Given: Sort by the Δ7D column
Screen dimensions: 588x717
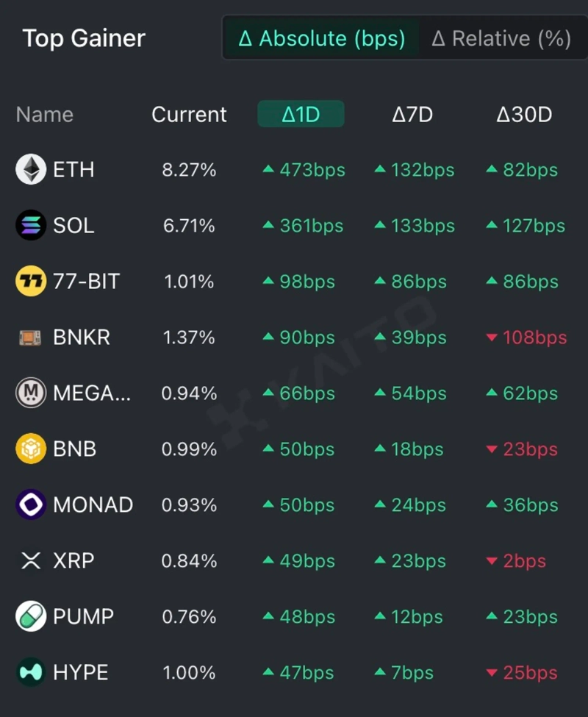Looking at the screenshot, I should [412, 114].
